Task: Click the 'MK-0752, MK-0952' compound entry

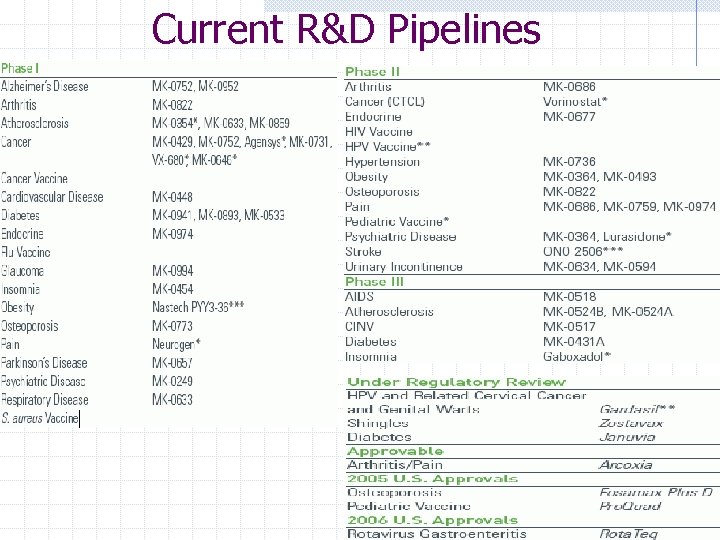Action: click(x=196, y=86)
